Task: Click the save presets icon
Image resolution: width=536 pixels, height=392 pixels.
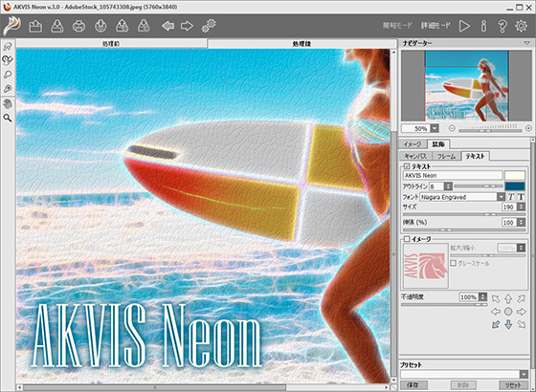Action: pos(144,26)
